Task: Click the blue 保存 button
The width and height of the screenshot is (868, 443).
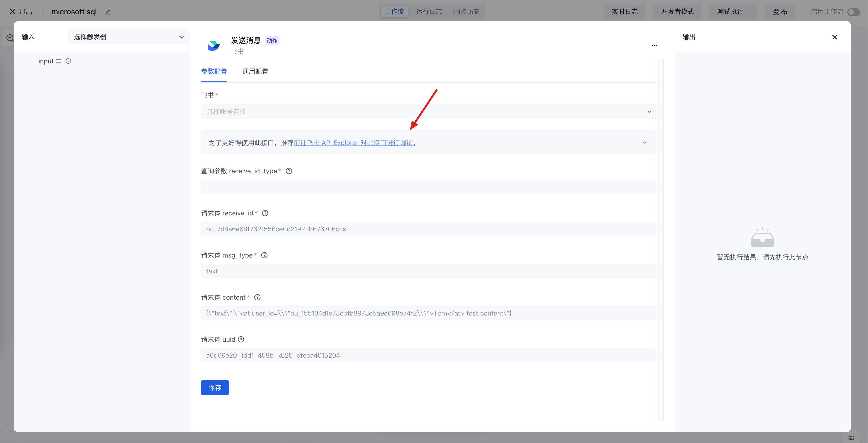Action: coord(215,387)
